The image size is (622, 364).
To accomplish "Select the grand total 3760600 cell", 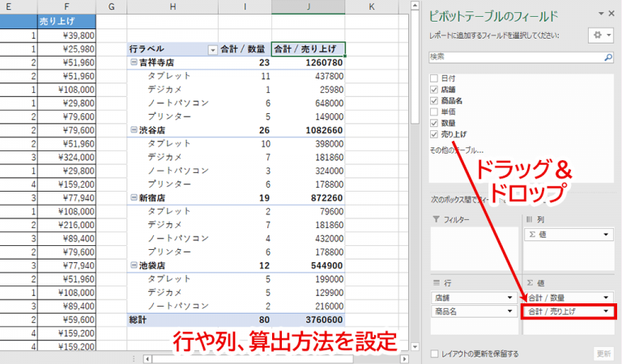I will pos(309,320).
